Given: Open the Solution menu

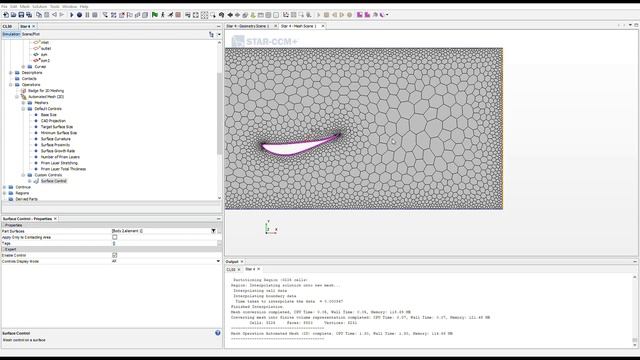Looking at the screenshot, I should click(40, 7).
